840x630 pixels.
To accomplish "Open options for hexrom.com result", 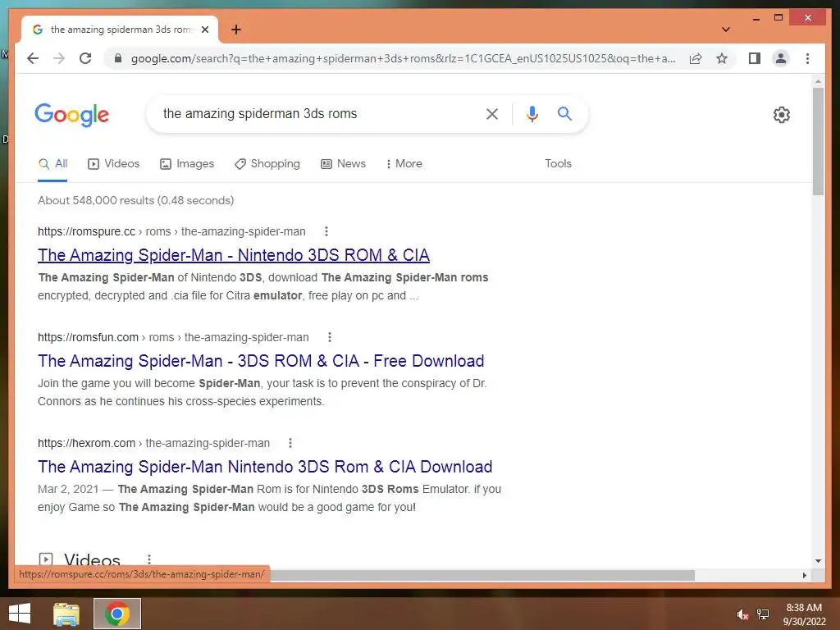I will 290,443.
